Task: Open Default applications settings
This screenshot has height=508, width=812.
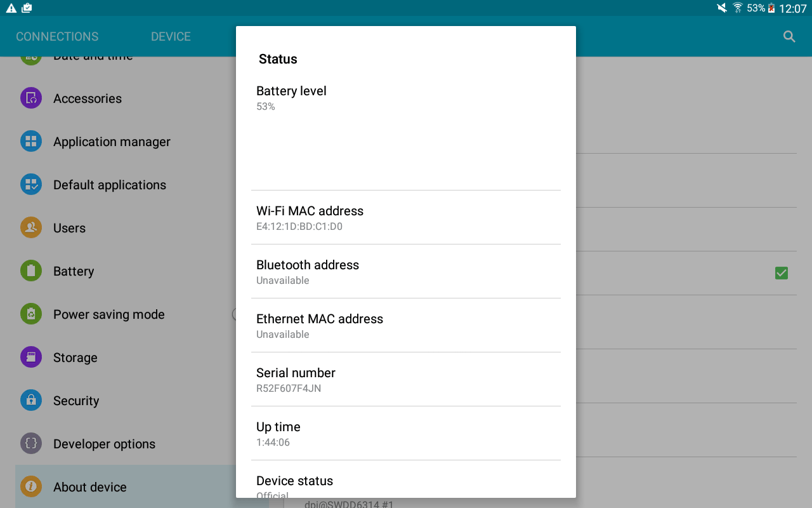Action: tap(126, 185)
